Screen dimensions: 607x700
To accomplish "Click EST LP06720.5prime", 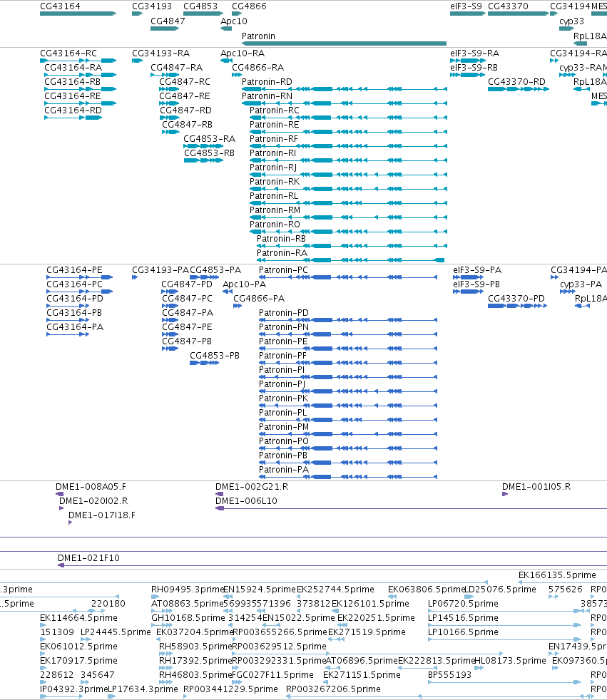I will tap(463, 604).
